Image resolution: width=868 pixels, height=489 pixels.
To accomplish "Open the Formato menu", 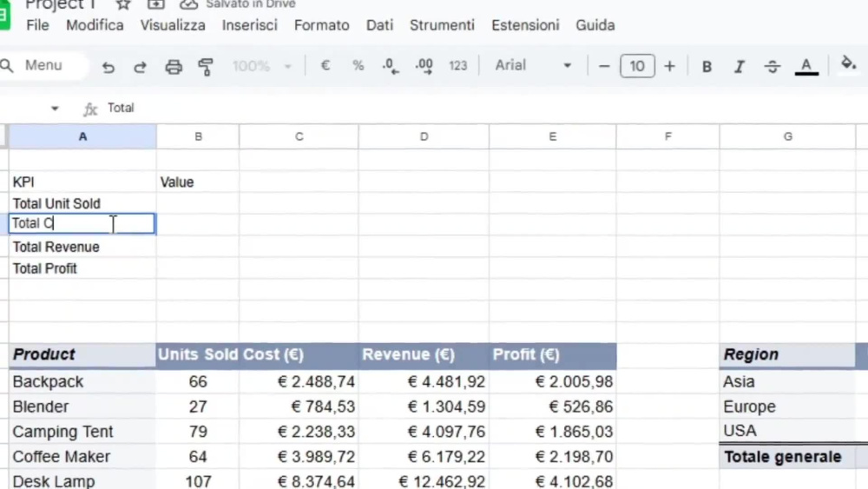I will 322,25.
